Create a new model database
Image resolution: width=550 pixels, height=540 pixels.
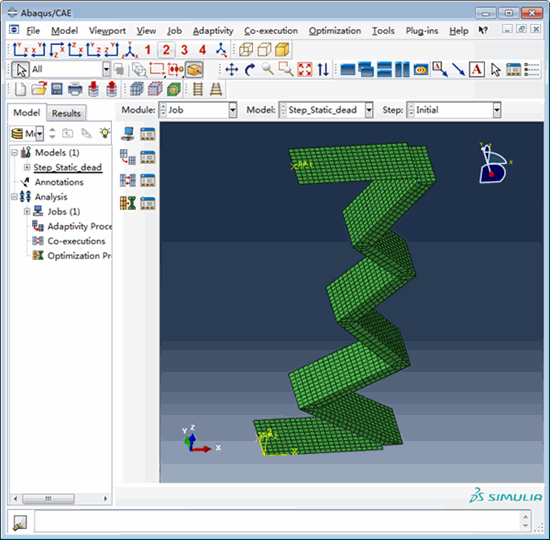click(20, 89)
